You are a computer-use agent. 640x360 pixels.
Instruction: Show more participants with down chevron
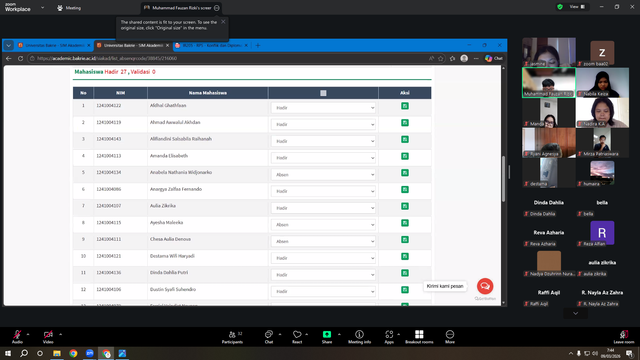pos(576,313)
